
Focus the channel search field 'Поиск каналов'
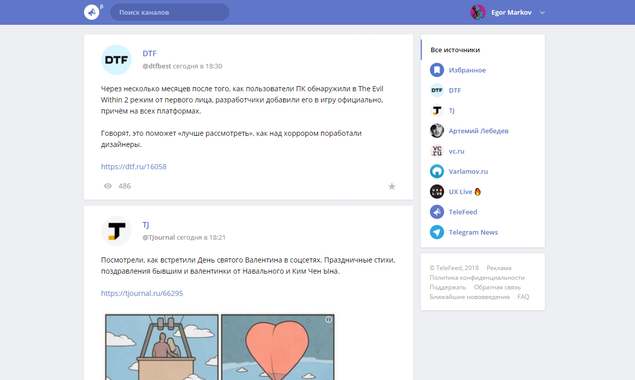tap(170, 12)
